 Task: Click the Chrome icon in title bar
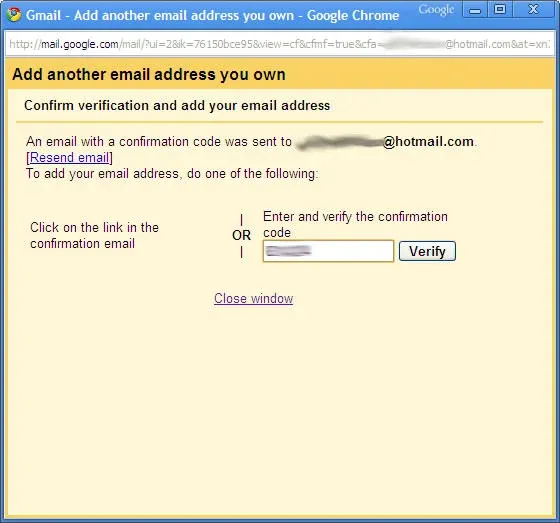point(14,15)
